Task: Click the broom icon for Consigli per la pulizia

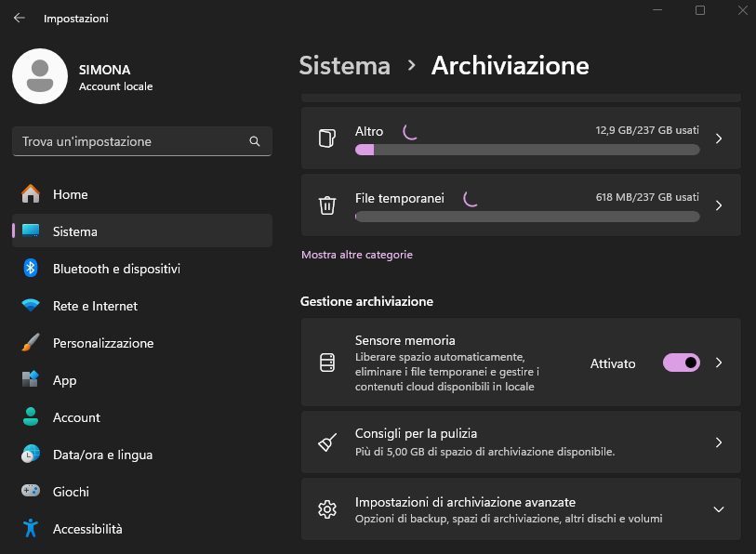Action: 327,442
